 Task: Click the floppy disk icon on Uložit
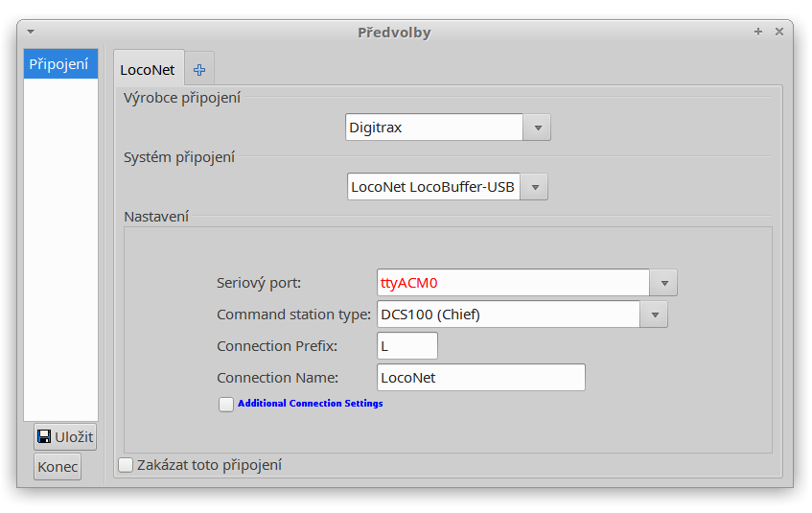tap(44, 437)
